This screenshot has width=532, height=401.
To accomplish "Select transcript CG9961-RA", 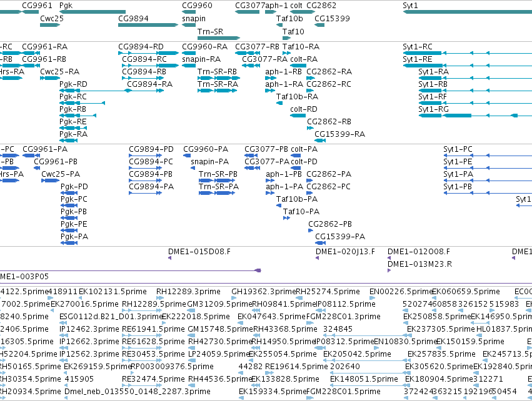I will (45, 46).
